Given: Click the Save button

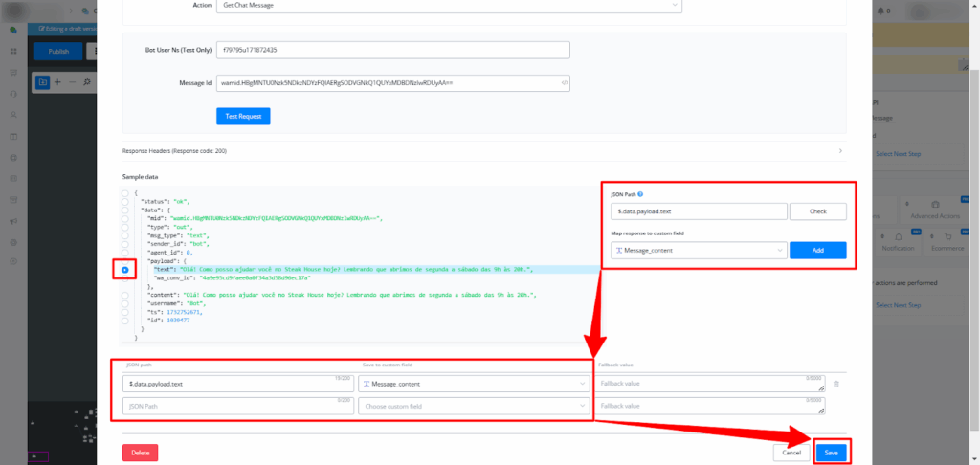Looking at the screenshot, I should tap(831, 453).
